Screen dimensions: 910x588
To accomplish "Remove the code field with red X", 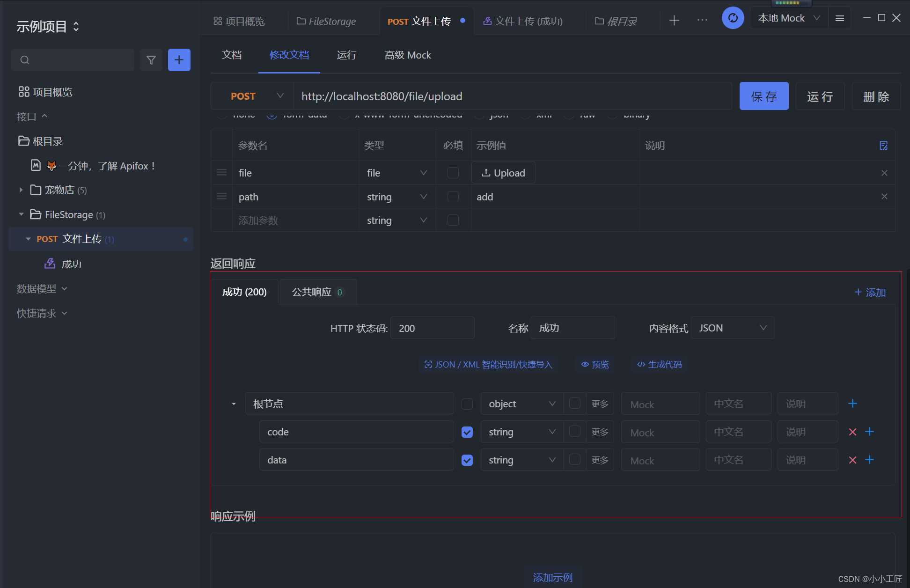I will [x=852, y=432].
